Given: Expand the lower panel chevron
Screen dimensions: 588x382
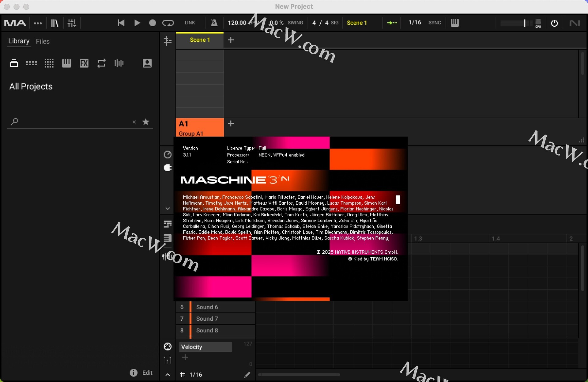Looking at the screenshot, I should tap(168, 375).
